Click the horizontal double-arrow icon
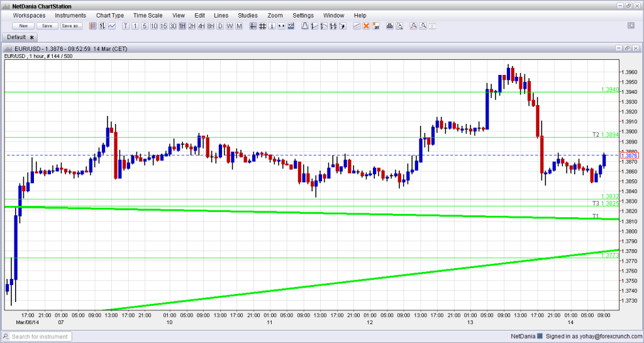The height and width of the screenshot is (343, 644). click(x=281, y=26)
